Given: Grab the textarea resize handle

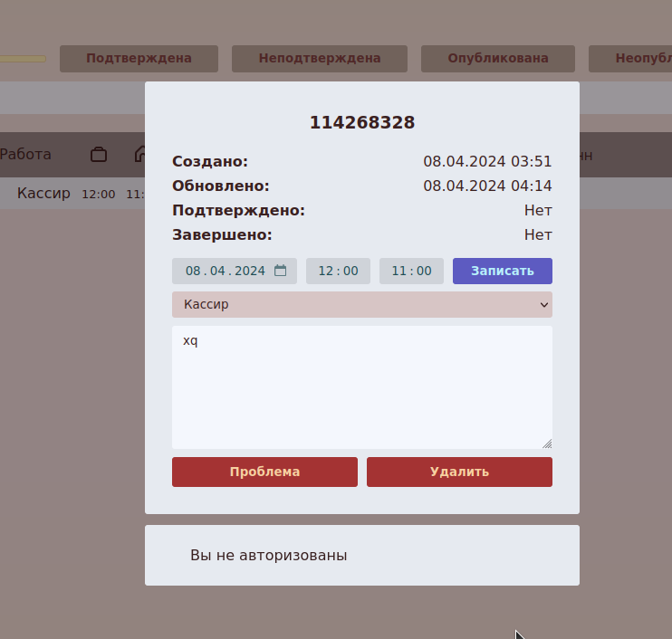Looking at the screenshot, I should tap(547, 443).
